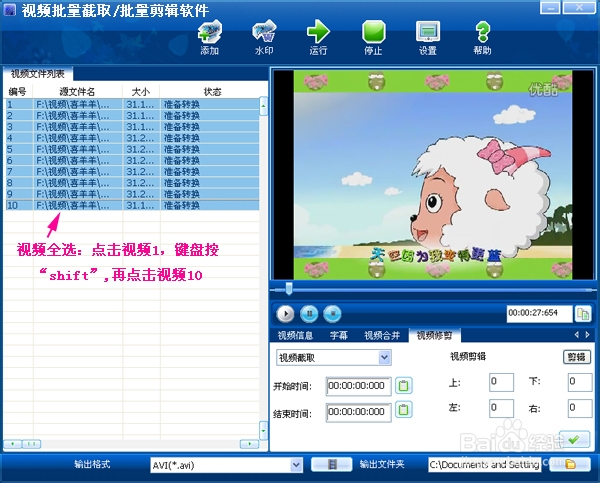Click the 下 crop value field
600x483 pixels.
(x=580, y=382)
